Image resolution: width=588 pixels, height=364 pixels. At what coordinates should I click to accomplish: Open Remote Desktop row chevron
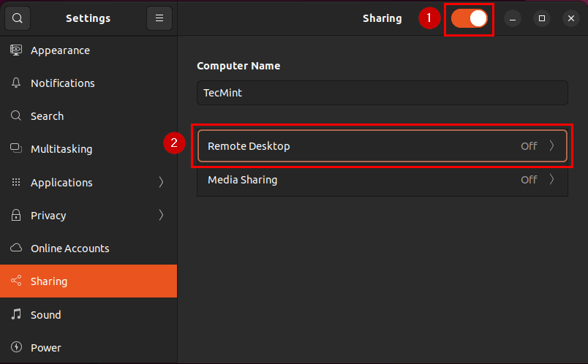[552, 146]
